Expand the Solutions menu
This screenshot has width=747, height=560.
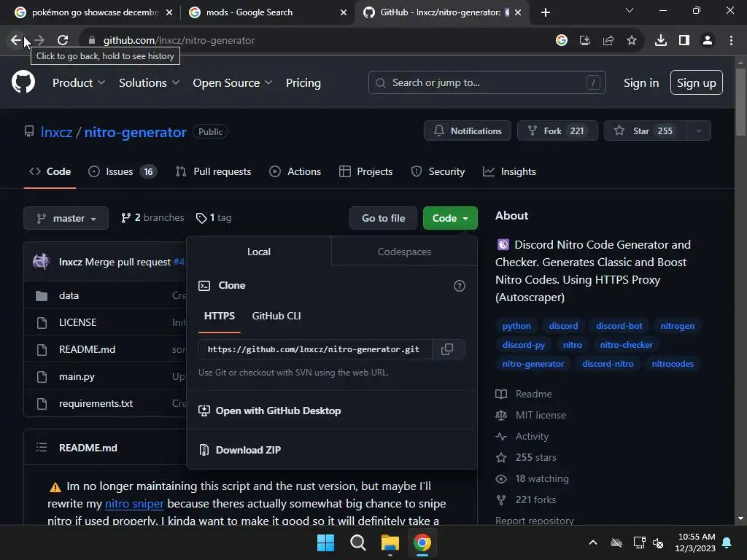pyautogui.click(x=149, y=83)
